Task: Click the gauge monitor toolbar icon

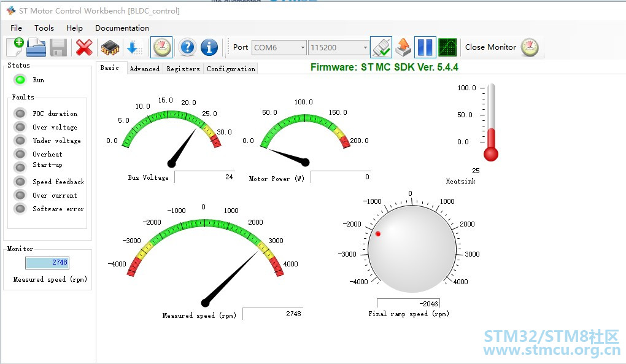Action: tap(161, 47)
